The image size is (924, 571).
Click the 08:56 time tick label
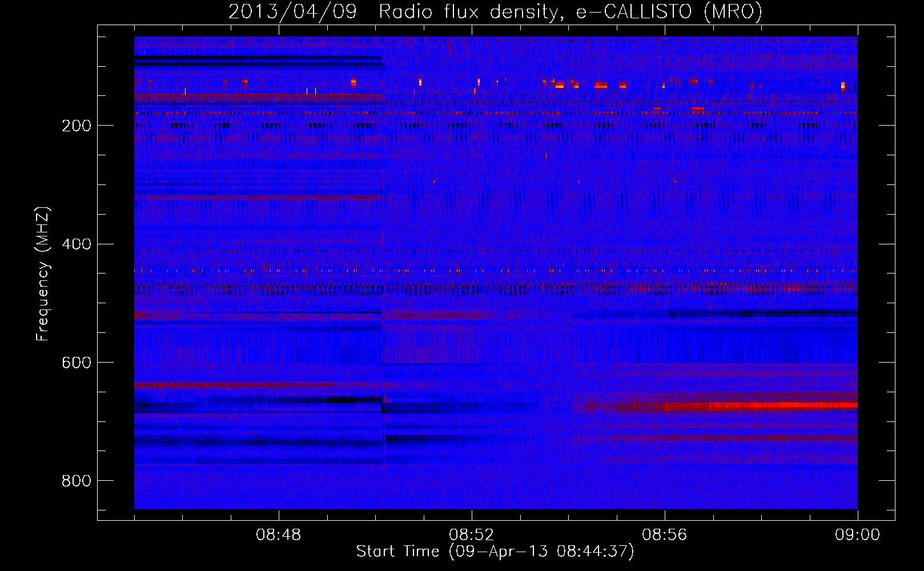click(x=665, y=535)
